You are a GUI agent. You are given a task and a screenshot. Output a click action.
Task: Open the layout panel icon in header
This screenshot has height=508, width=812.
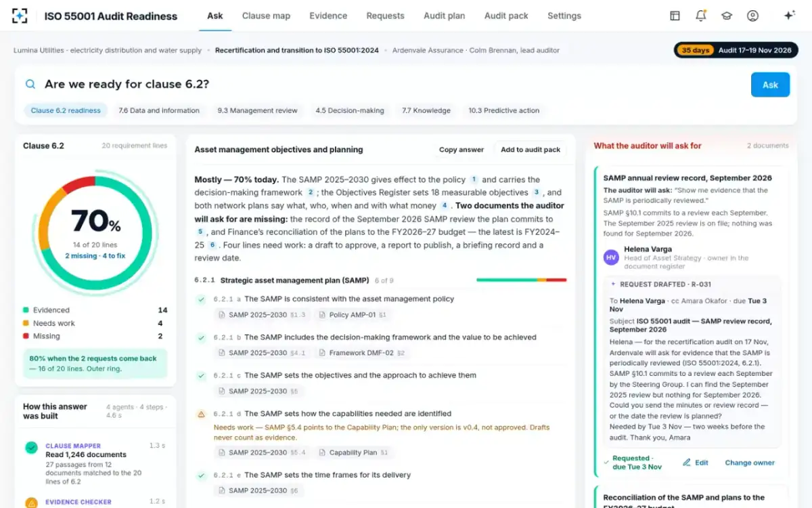(675, 16)
